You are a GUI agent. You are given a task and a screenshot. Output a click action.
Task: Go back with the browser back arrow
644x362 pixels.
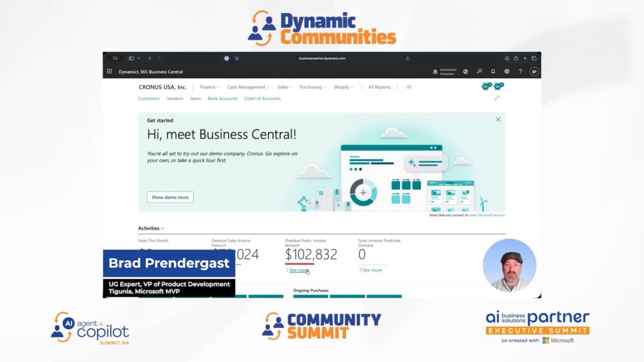(150, 58)
